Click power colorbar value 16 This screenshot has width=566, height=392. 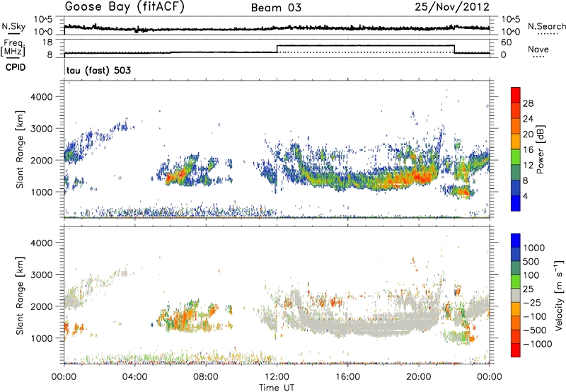click(x=528, y=150)
